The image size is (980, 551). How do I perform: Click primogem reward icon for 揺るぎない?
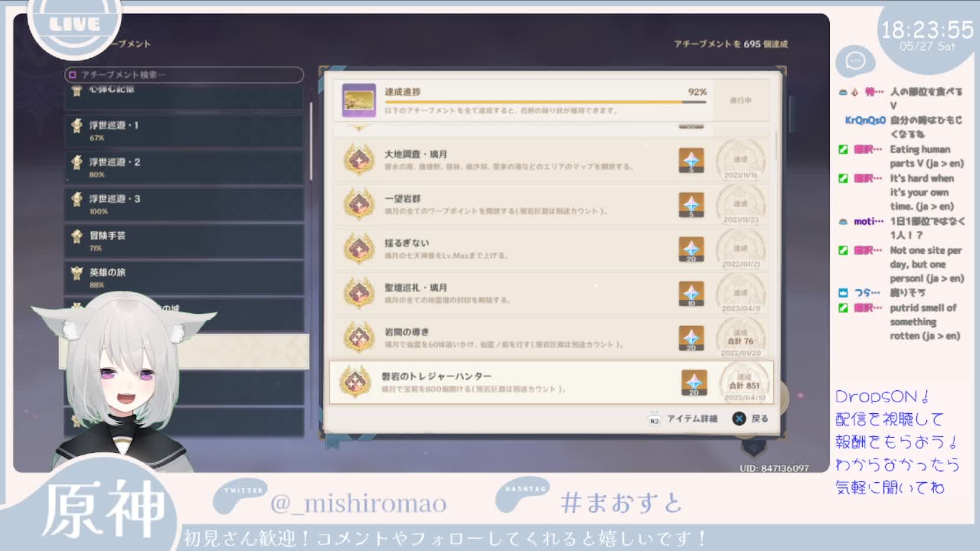point(691,249)
